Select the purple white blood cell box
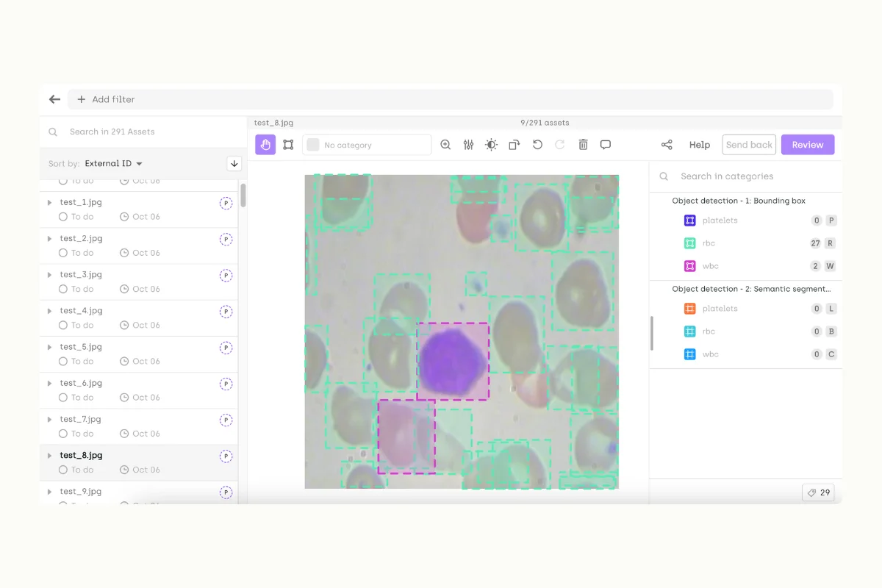Viewport: 882px width, 588px height. click(453, 361)
